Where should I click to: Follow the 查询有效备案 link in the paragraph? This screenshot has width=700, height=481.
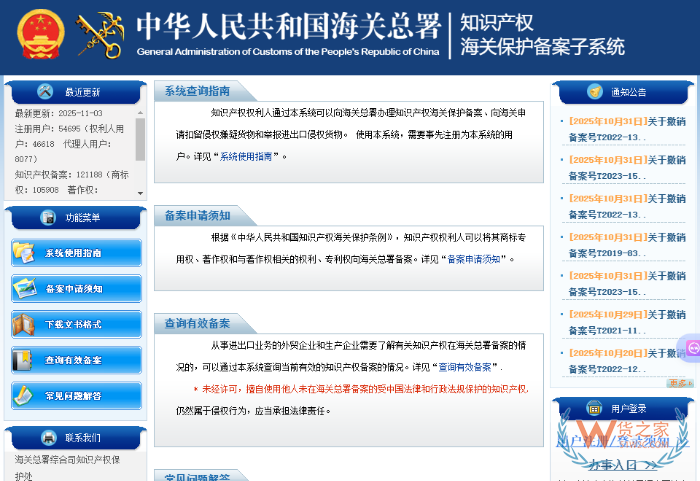click(465, 367)
